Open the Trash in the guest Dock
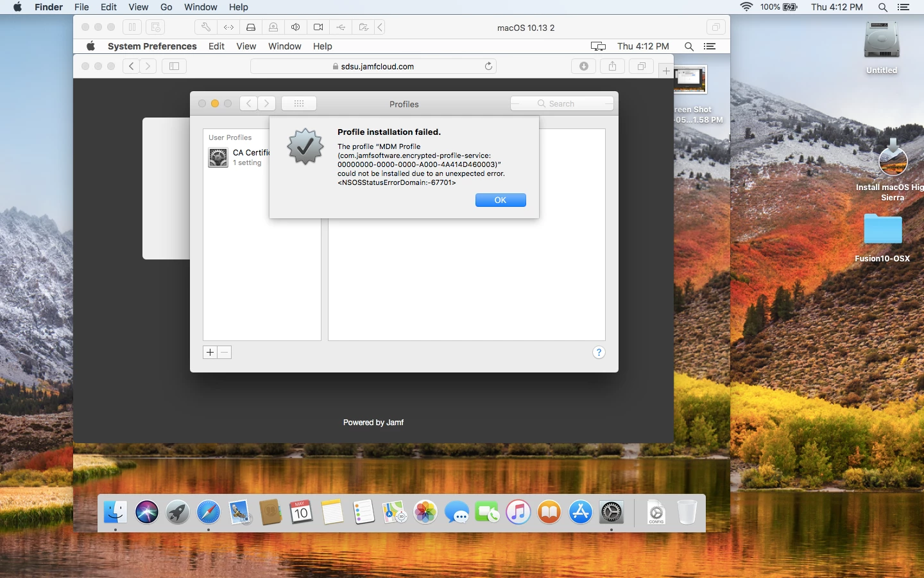Screen dimensions: 924x578 click(687, 512)
